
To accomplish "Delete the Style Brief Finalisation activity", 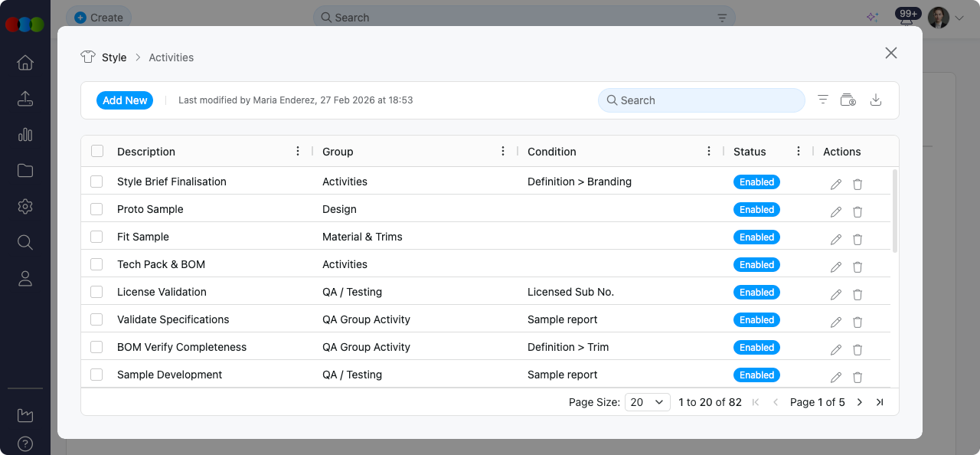I will pyautogui.click(x=857, y=184).
